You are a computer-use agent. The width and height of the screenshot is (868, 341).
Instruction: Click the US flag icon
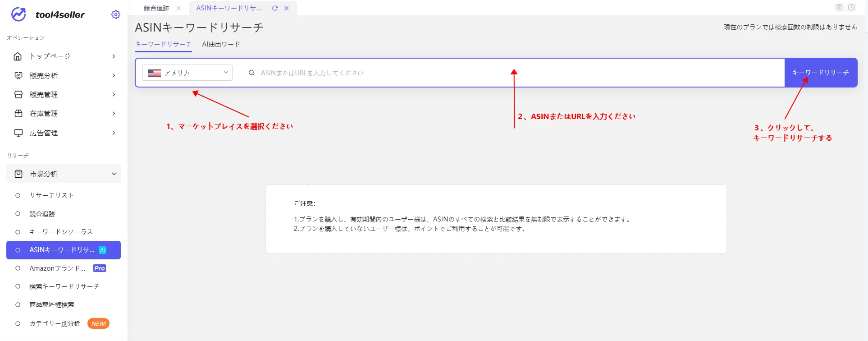pyautogui.click(x=155, y=73)
